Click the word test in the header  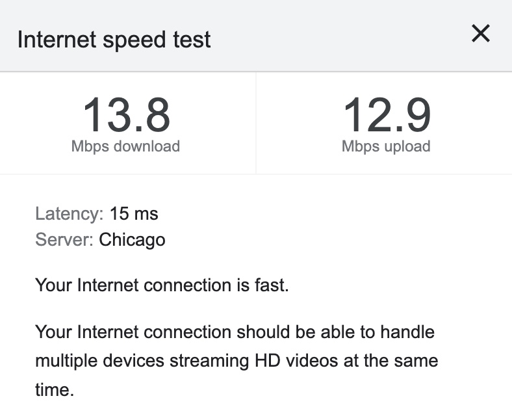(x=193, y=40)
